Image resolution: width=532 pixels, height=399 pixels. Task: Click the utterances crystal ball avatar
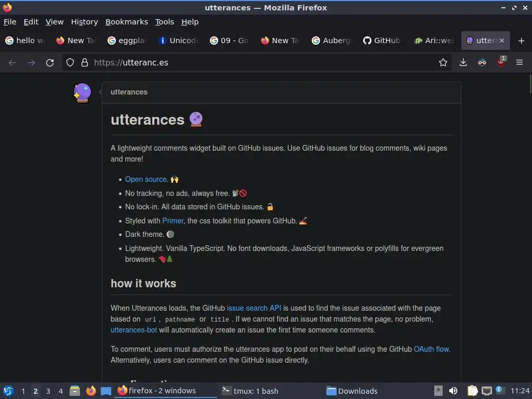pos(82,92)
